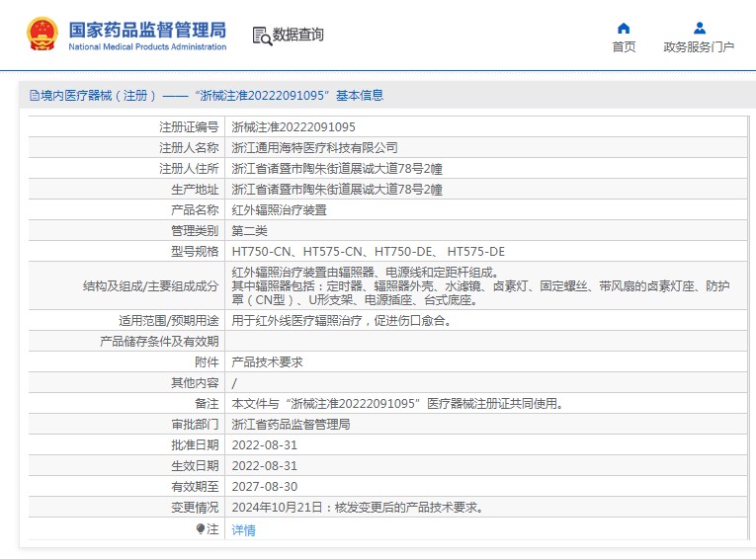The image size is (756, 559).
Task: Click the 浙江省药品监督管理局 approval department cell
Action: coord(291,425)
